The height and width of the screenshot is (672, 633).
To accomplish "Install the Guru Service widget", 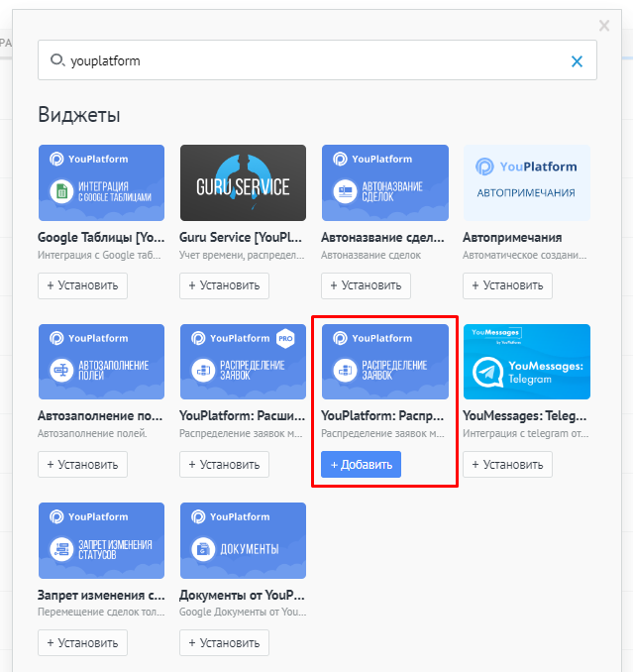I will 225,285.
